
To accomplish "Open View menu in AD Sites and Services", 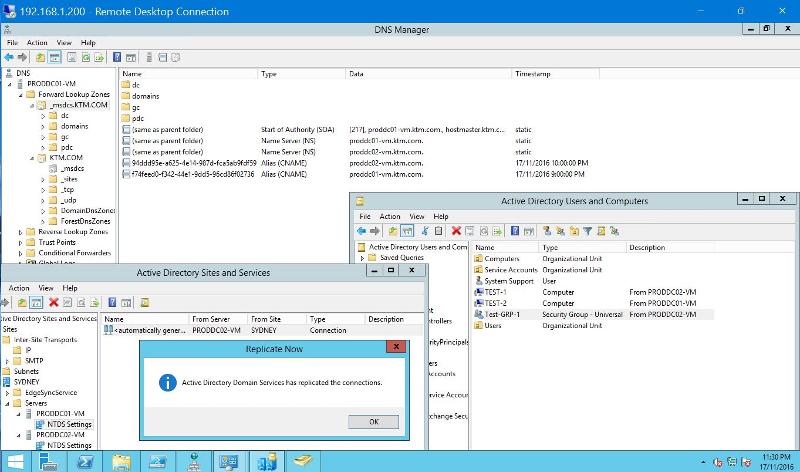I will pos(46,288).
